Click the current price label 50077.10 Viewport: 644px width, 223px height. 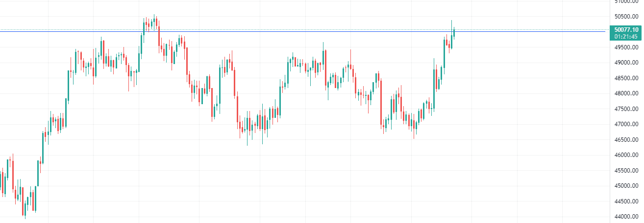(x=624, y=30)
